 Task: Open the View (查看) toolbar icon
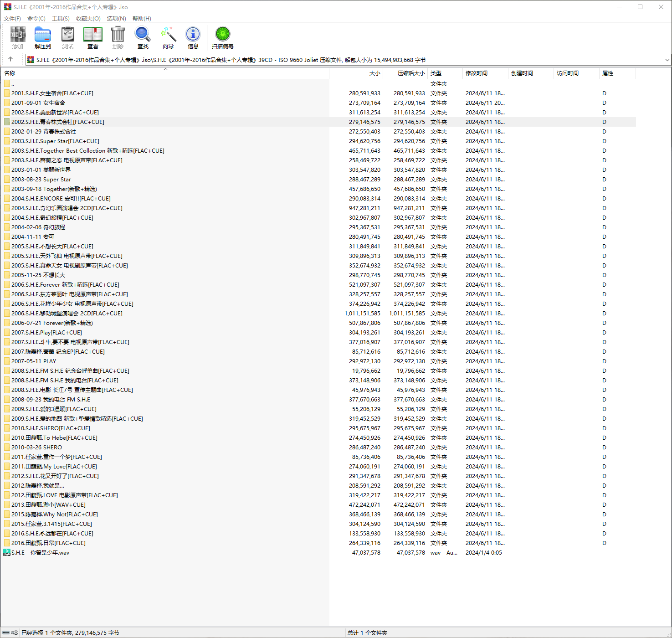(93, 35)
